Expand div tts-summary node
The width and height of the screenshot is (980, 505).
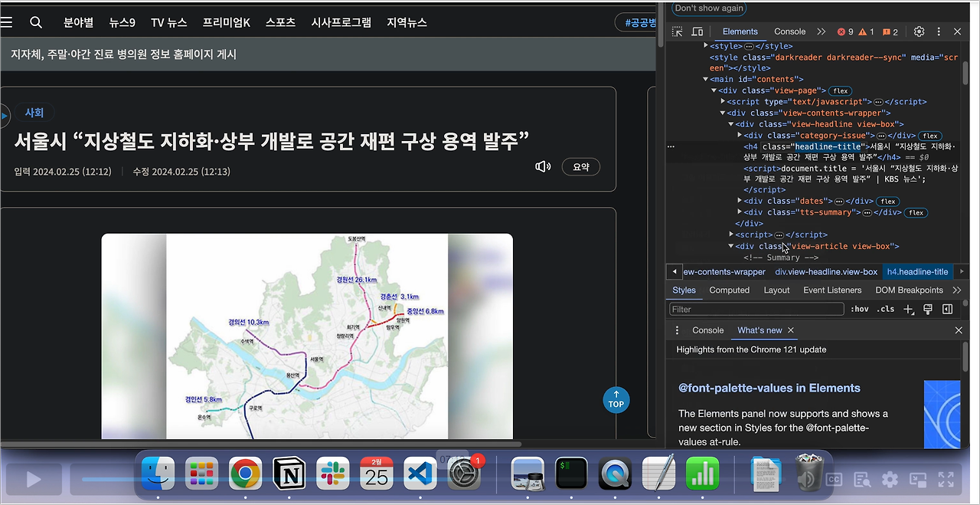(740, 212)
